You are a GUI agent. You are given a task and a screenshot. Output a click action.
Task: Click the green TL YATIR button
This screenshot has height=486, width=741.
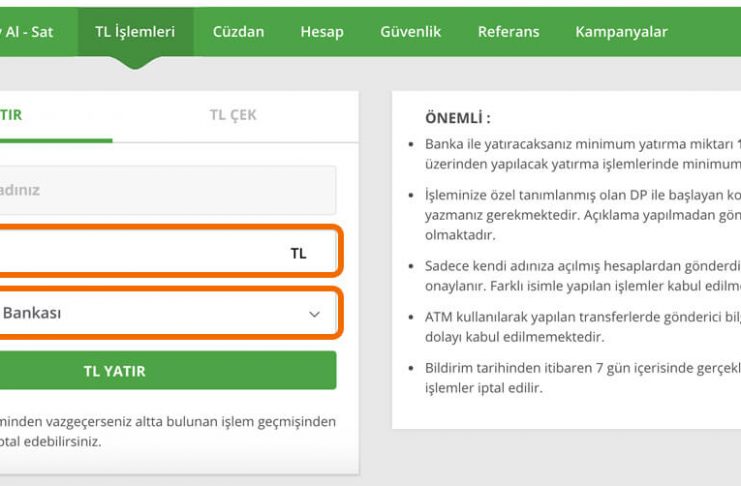168,370
